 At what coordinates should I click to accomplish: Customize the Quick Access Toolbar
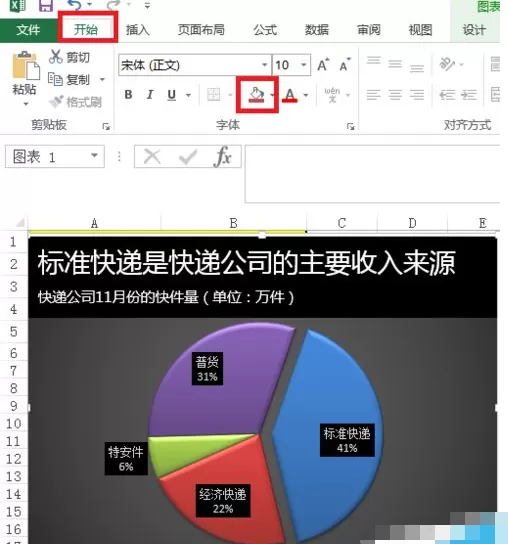pyautogui.click(x=147, y=6)
